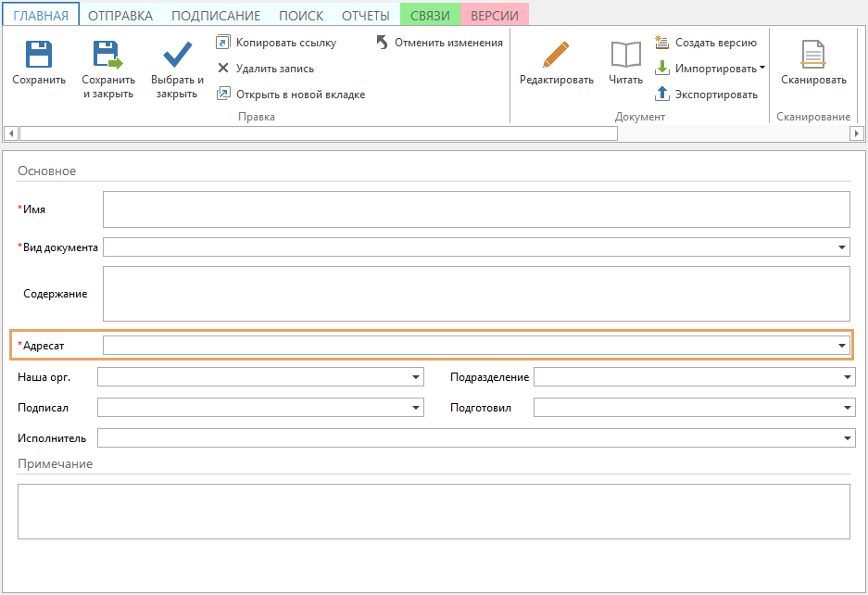
Task: Open record in a new tab
Action: point(223,95)
